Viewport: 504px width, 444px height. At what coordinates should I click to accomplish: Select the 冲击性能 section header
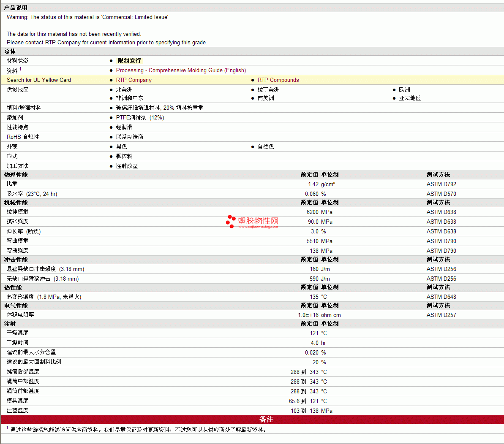tap(16, 260)
